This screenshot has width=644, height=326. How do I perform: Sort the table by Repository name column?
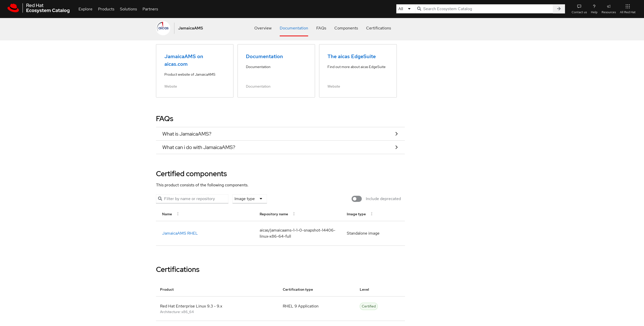294,214
